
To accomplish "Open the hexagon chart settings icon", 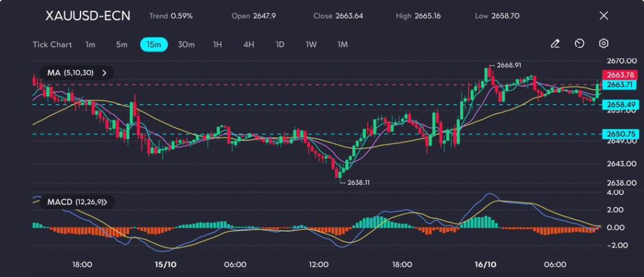I will point(604,44).
